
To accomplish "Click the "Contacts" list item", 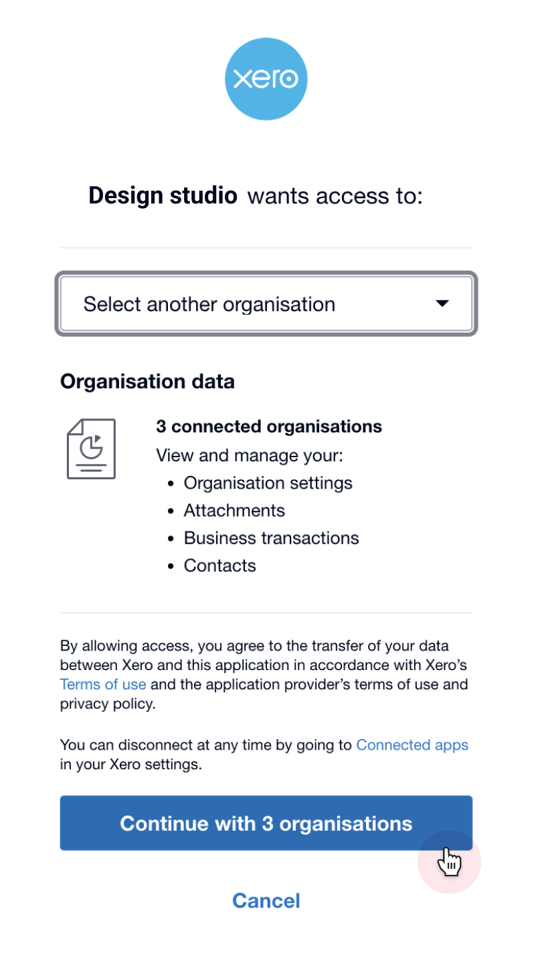I will 219,566.
